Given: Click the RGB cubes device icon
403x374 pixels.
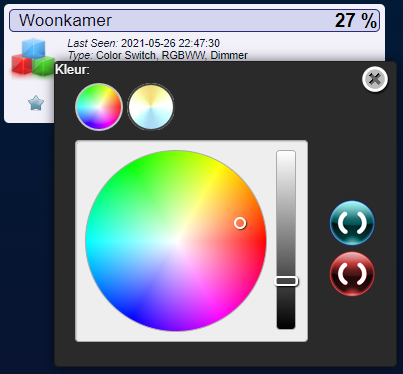Looking at the screenshot, I should [x=33, y=57].
